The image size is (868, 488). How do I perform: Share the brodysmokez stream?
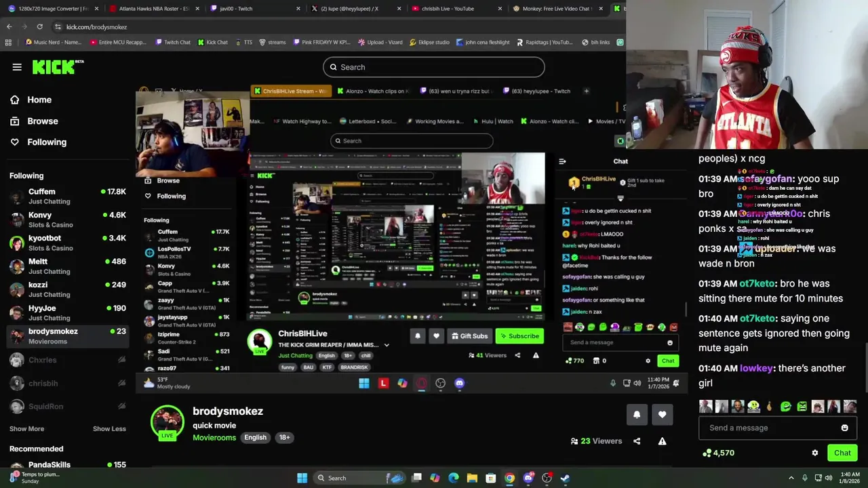(x=637, y=441)
